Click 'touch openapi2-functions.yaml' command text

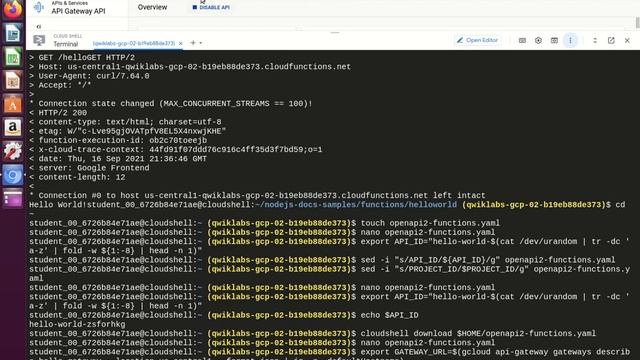pyautogui.click(x=430, y=223)
